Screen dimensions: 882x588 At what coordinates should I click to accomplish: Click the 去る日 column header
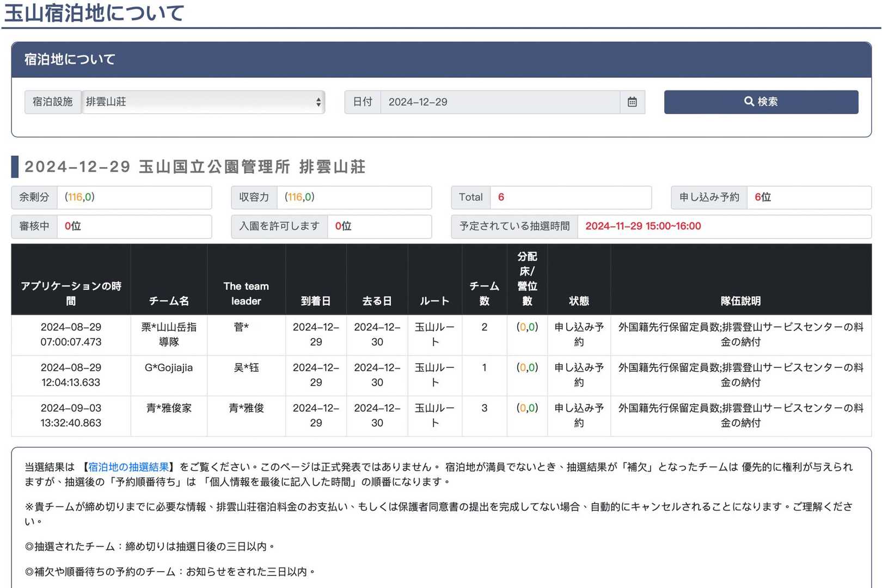coord(377,301)
